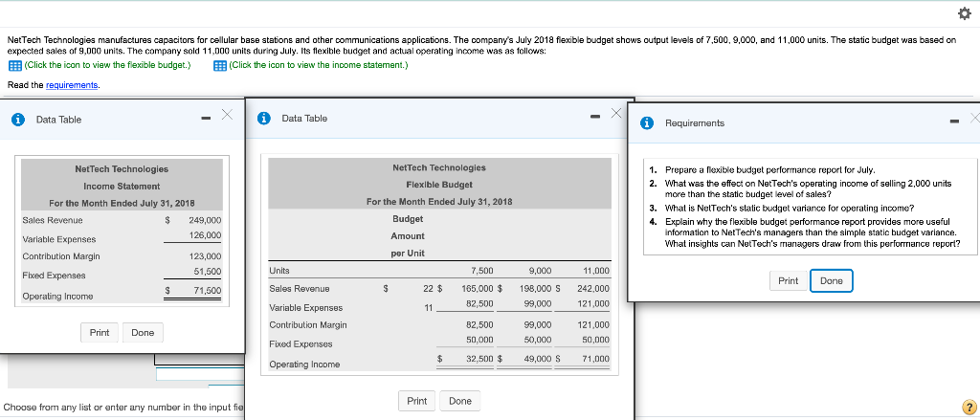Click the 9,000 units column header

541,271
